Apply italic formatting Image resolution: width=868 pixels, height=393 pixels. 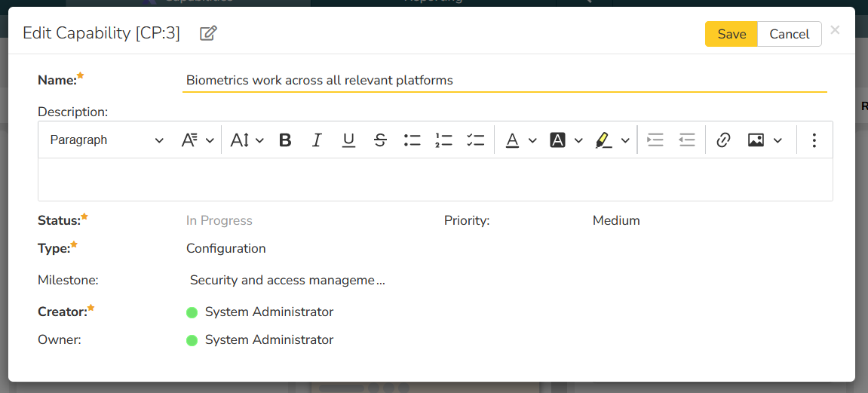click(x=317, y=140)
